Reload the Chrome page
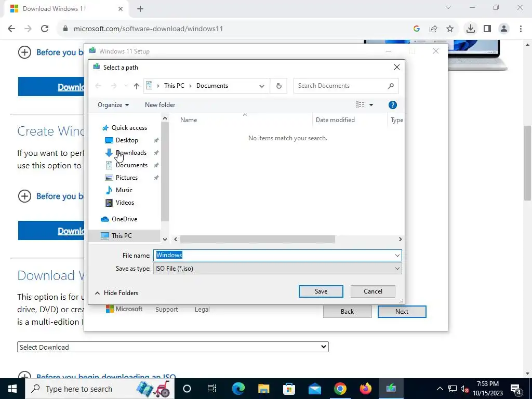 45,29
